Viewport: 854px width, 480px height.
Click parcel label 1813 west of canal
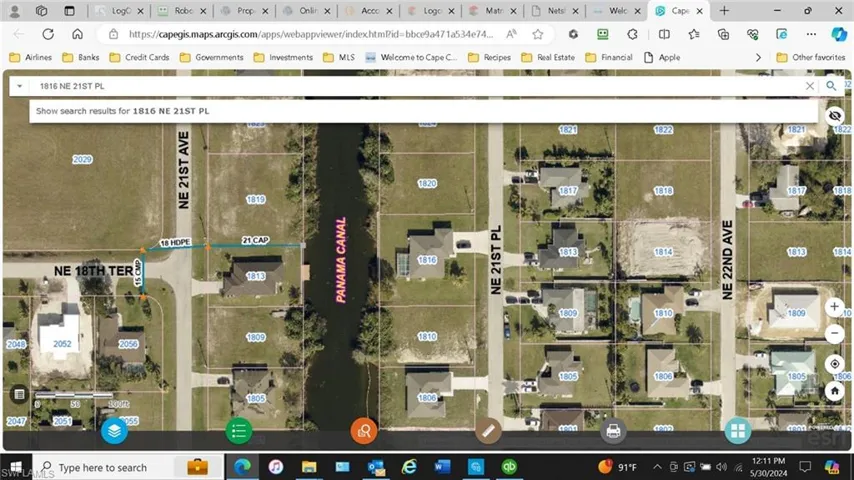tap(255, 276)
